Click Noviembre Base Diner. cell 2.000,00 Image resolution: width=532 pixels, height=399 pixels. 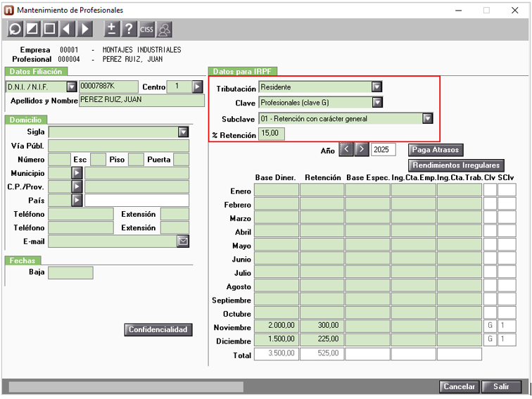277,326
